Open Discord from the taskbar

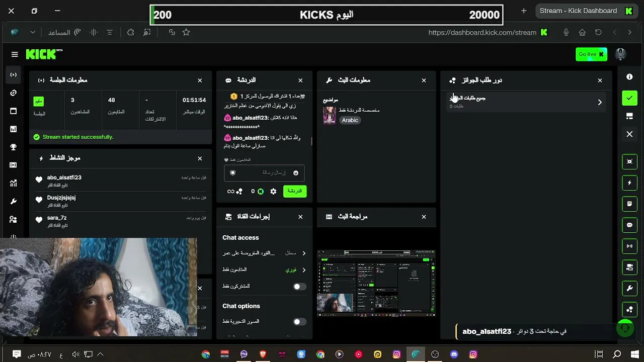tap(454, 354)
